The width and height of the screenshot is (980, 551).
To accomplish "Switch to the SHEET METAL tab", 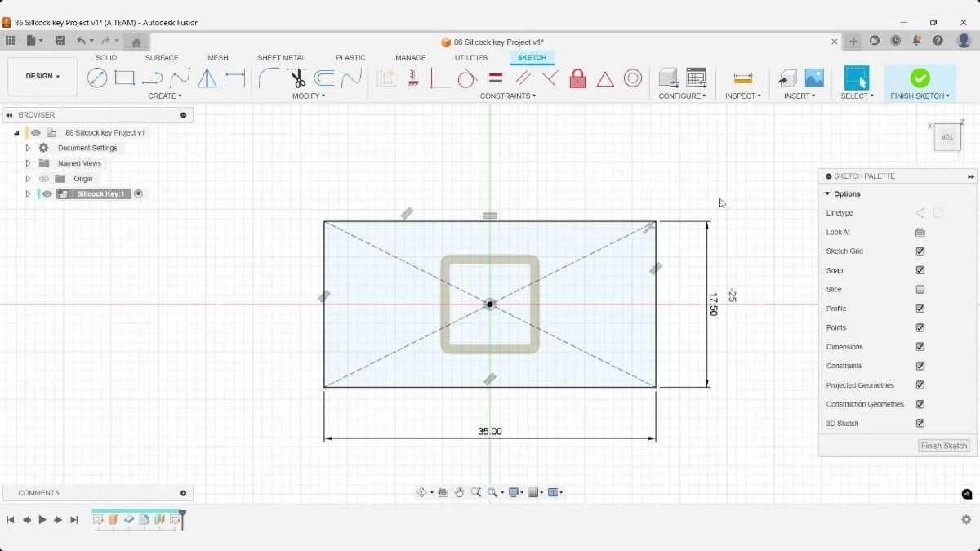I will pyautogui.click(x=282, y=58).
